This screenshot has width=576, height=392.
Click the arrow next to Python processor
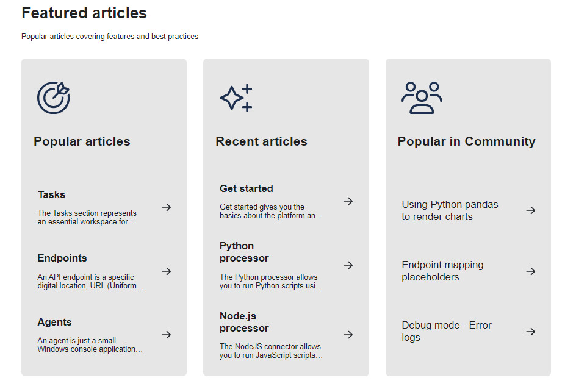348,265
